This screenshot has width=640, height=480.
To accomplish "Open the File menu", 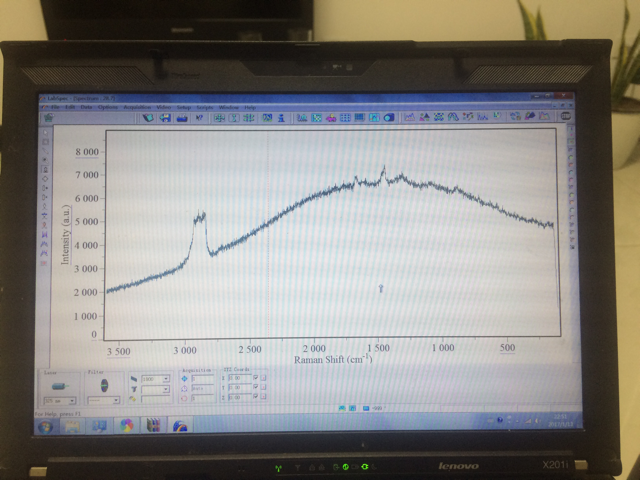I will pos(55,107).
